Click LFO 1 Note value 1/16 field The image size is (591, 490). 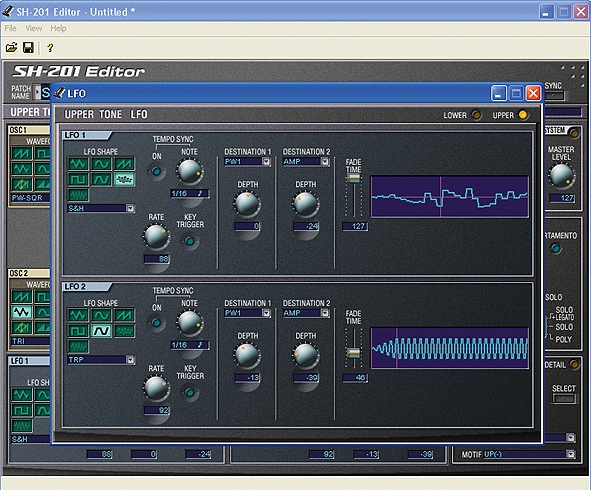tap(190, 193)
